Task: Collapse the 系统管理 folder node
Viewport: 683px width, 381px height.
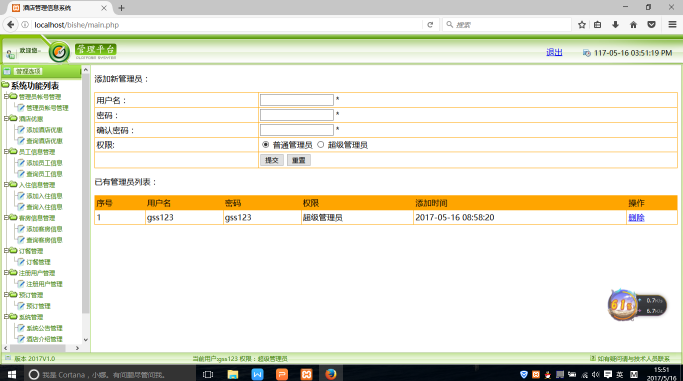Action: click(6, 317)
